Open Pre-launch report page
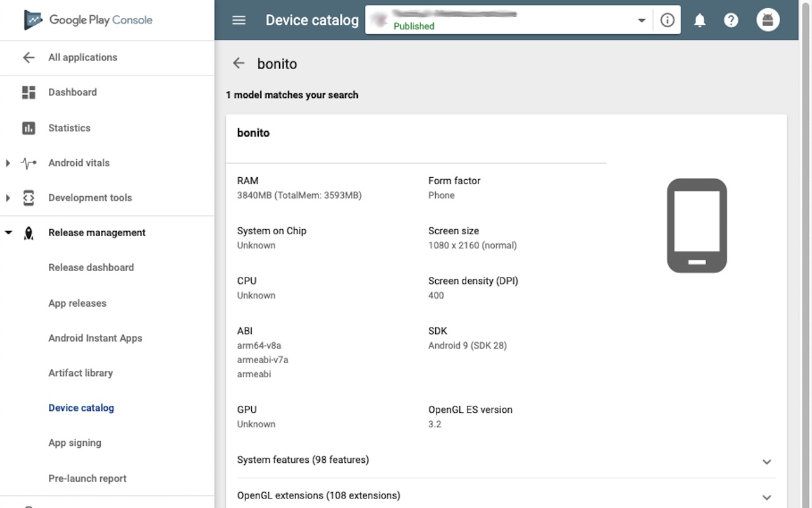Image resolution: width=812 pixels, height=508 pixels. tap(88, 478)
